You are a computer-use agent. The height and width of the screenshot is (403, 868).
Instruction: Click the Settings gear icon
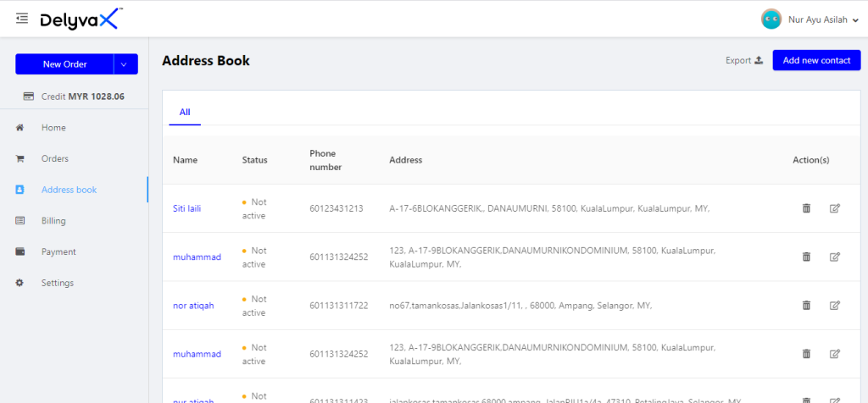pyautogui.click(x=20, y=283)
